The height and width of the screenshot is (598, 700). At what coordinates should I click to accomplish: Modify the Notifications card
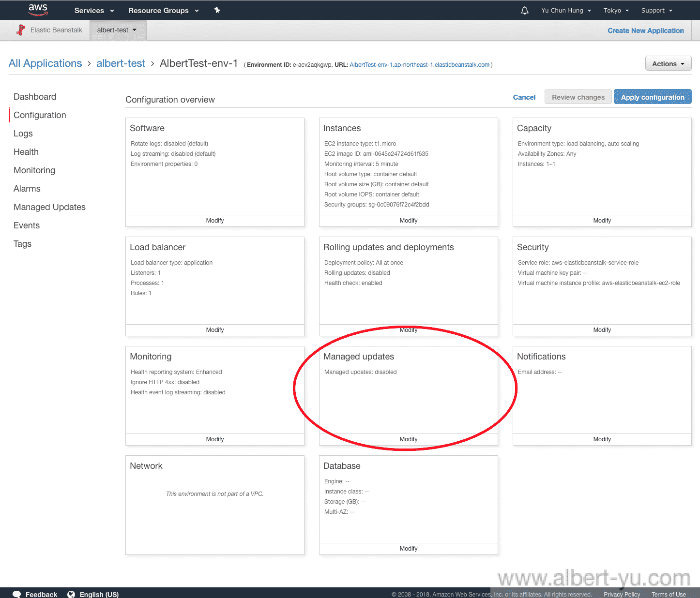602,439
